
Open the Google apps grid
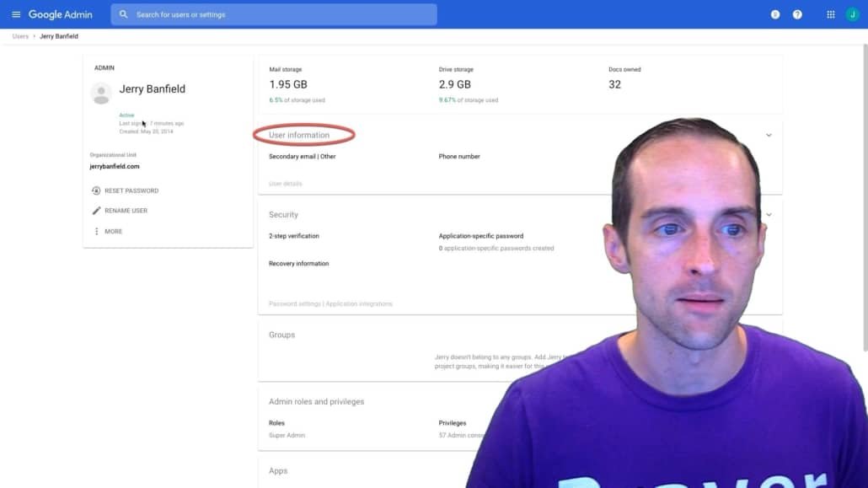830,14
